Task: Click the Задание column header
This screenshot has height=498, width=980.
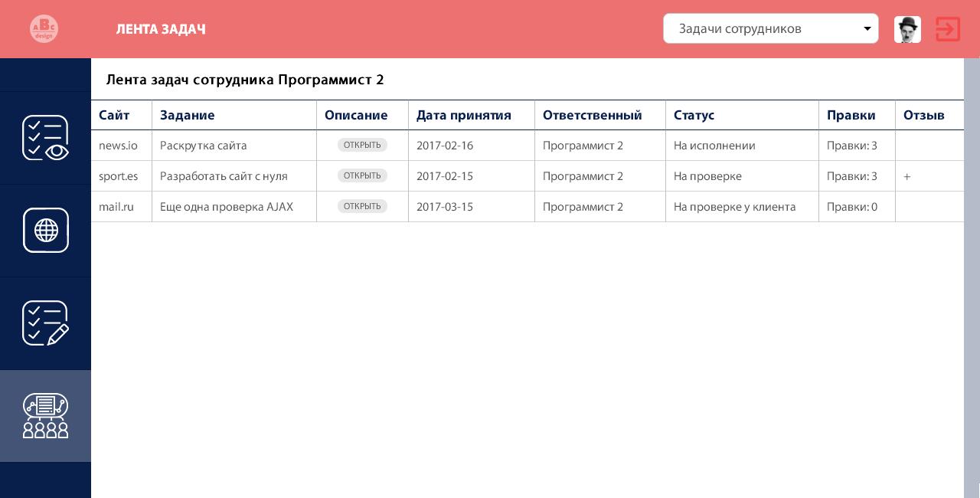Action: point(187,115)
